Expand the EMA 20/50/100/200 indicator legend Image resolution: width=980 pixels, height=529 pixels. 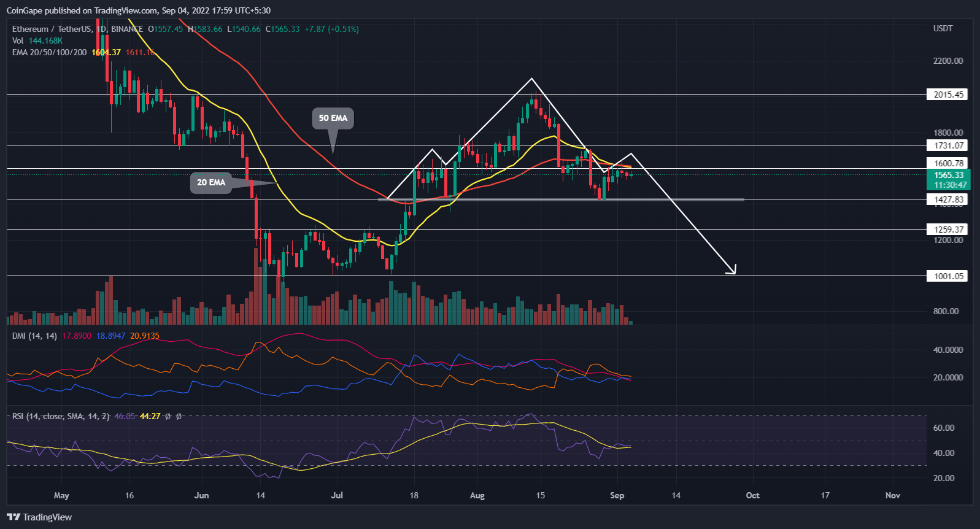[x=49, y=52]
